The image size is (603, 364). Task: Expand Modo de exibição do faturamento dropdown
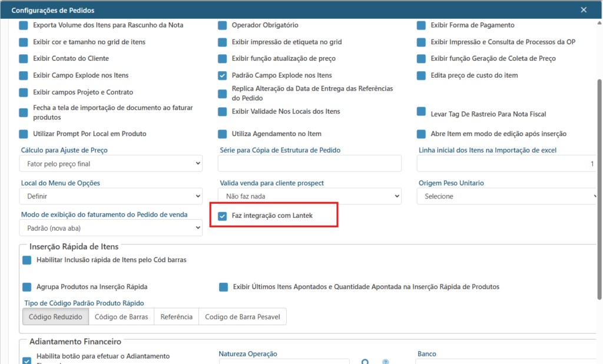tap(111, 228)
